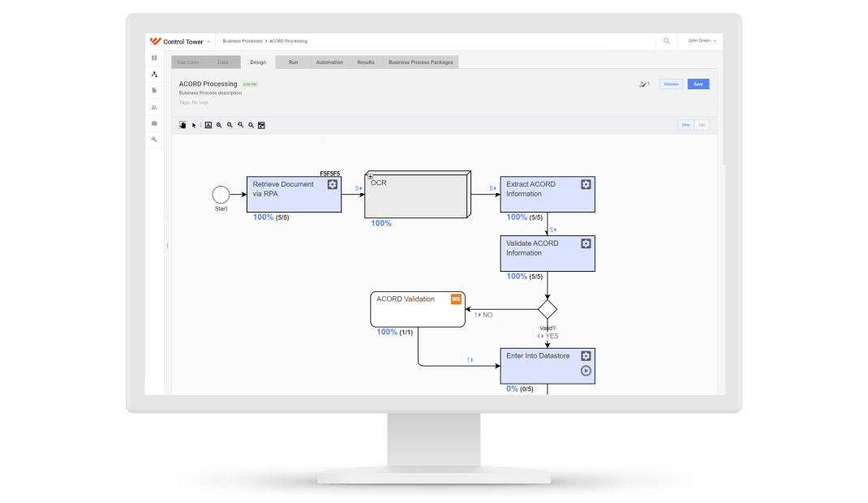Click the NO branch label
The height and width of the screenshot is (503, 868).
tap(488, 315)
